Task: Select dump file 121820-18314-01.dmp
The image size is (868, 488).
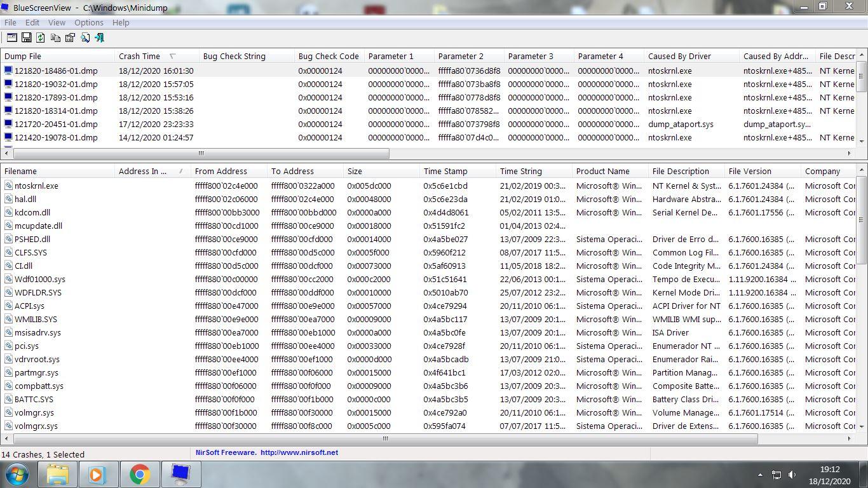Action: point(56,111)
